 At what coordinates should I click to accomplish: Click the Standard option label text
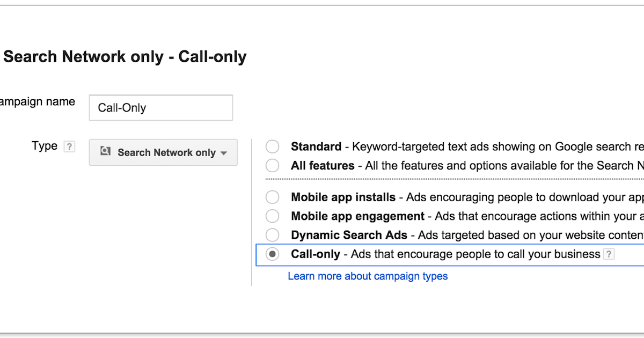coord(316,146)
